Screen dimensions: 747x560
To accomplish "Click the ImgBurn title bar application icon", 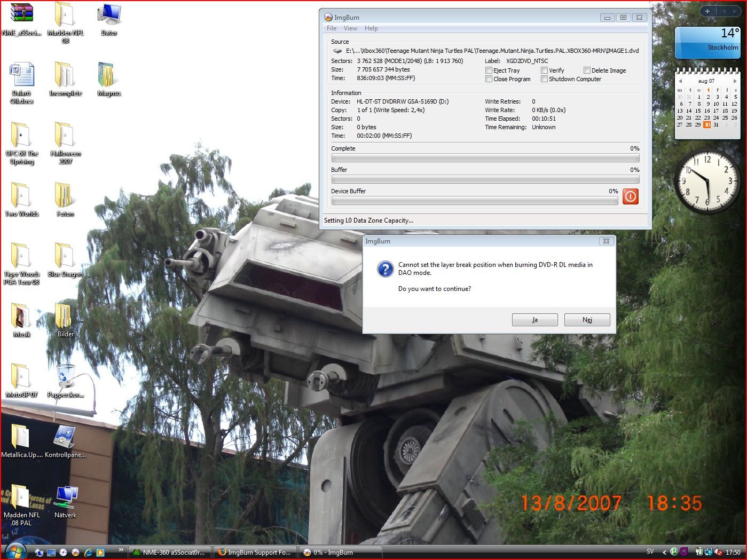I will pyautogui.click(x=328, y=17).
